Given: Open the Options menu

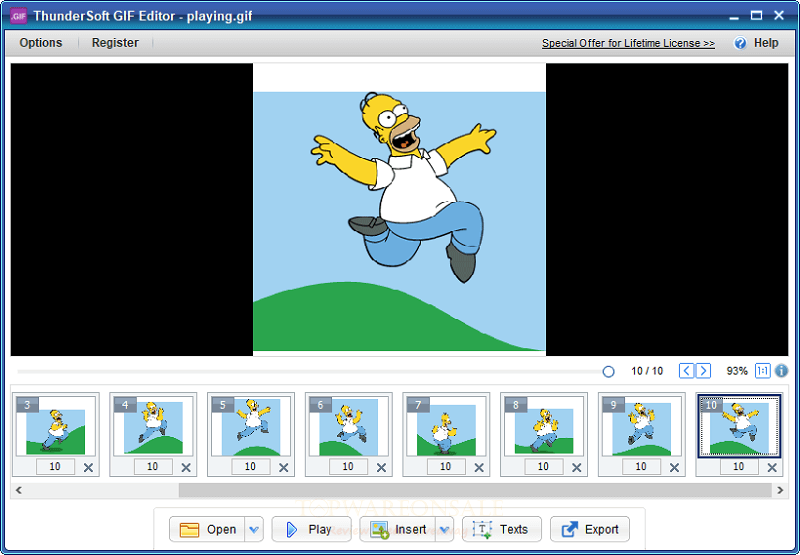Looking at the screenshot, I should 41,43.
